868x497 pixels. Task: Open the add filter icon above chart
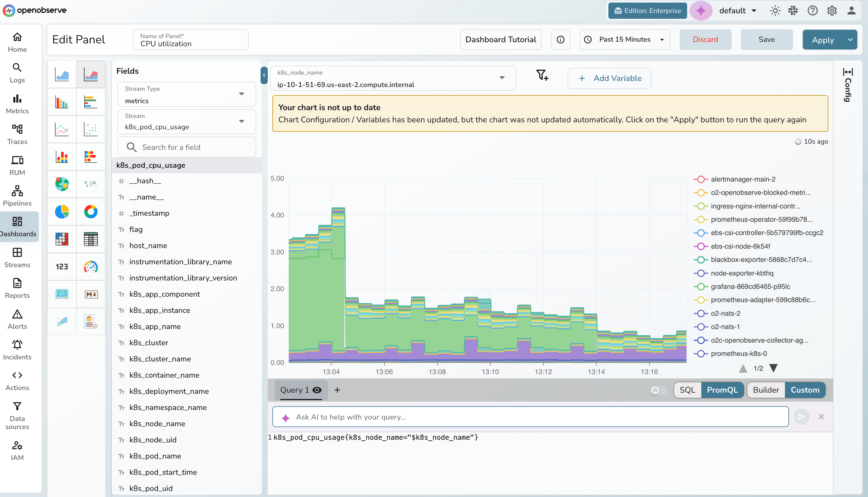(x=542, y=76)
